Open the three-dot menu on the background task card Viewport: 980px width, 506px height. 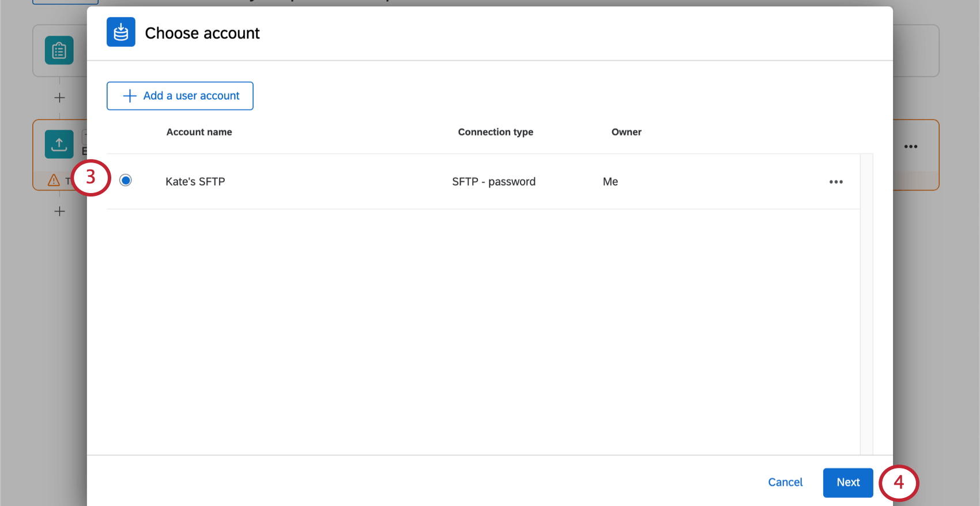click(911, 146)
